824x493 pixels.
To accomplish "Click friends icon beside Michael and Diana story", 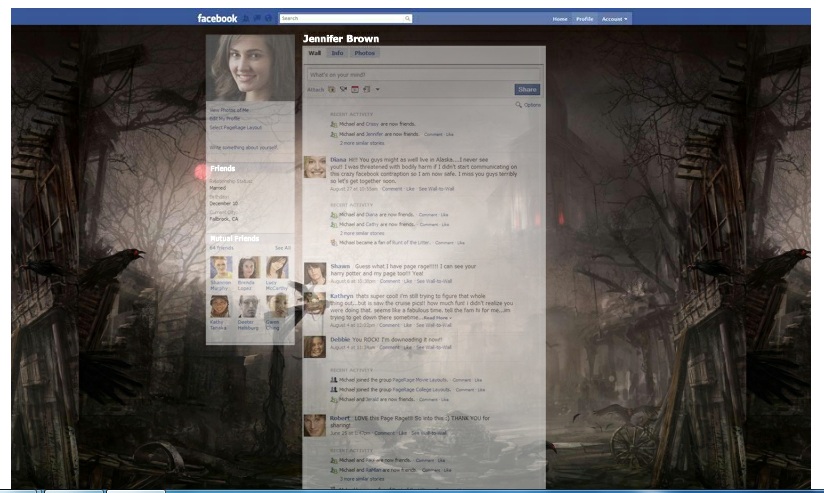I will click(x=333, y=215).
